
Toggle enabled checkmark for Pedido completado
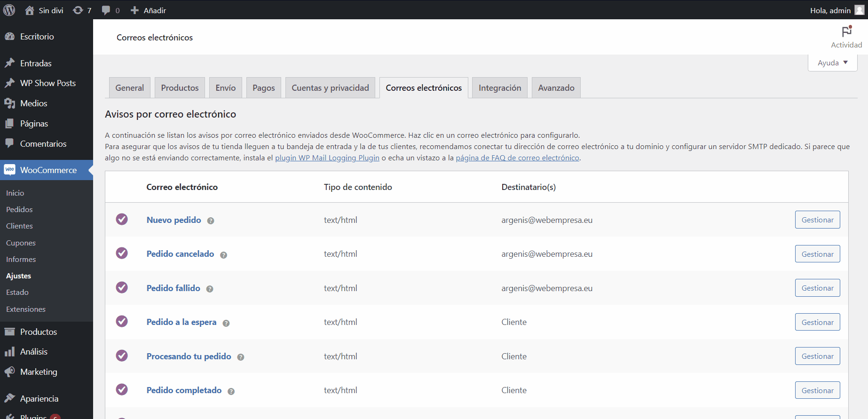pos(122,389)
